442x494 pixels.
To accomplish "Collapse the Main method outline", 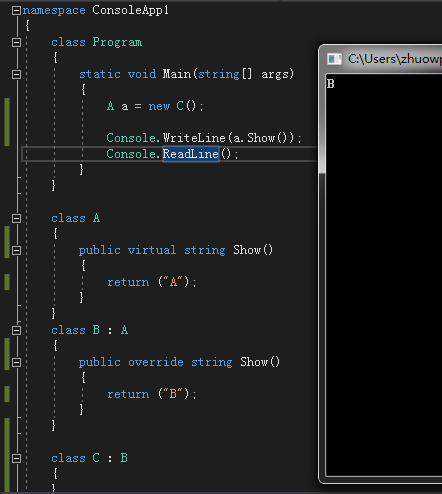I will tap(16, 74).
